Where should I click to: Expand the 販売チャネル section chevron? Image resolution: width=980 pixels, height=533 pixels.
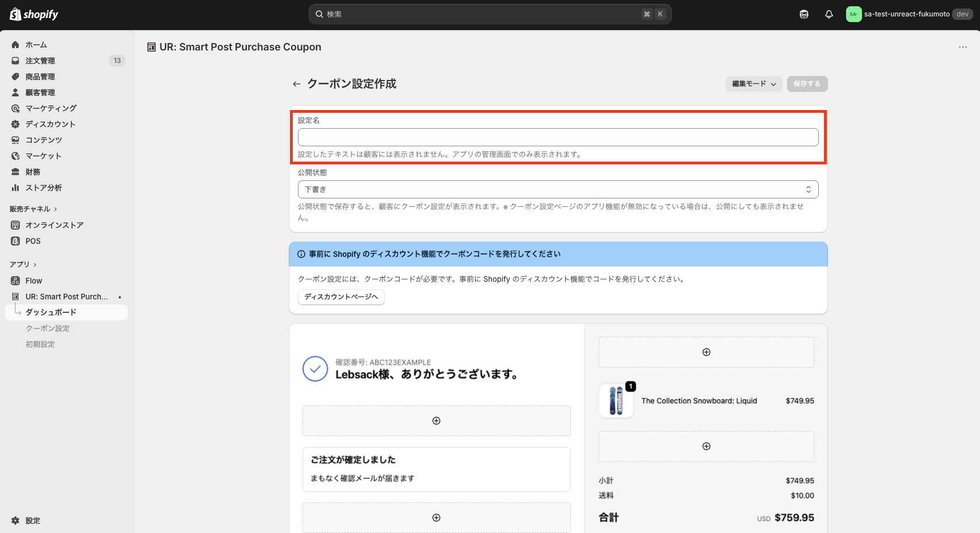coord(56,209)
